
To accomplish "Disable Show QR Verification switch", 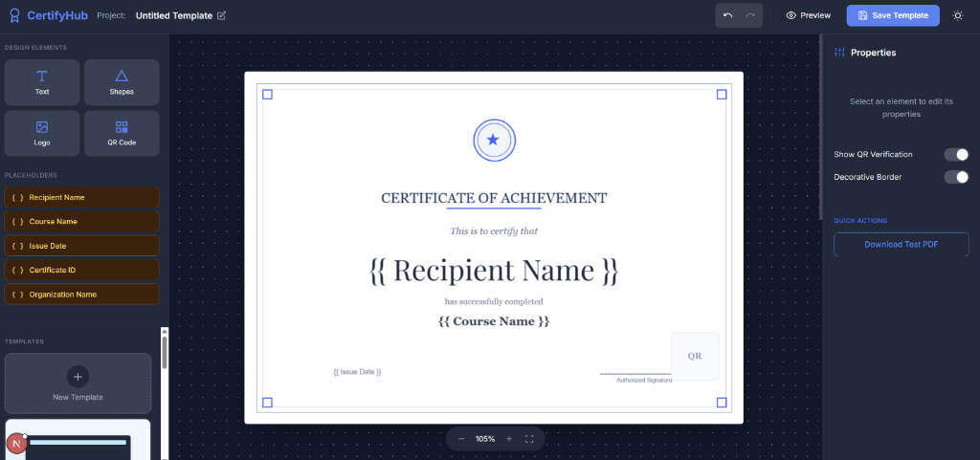I will pyautogui.click(x=956, y=154).
